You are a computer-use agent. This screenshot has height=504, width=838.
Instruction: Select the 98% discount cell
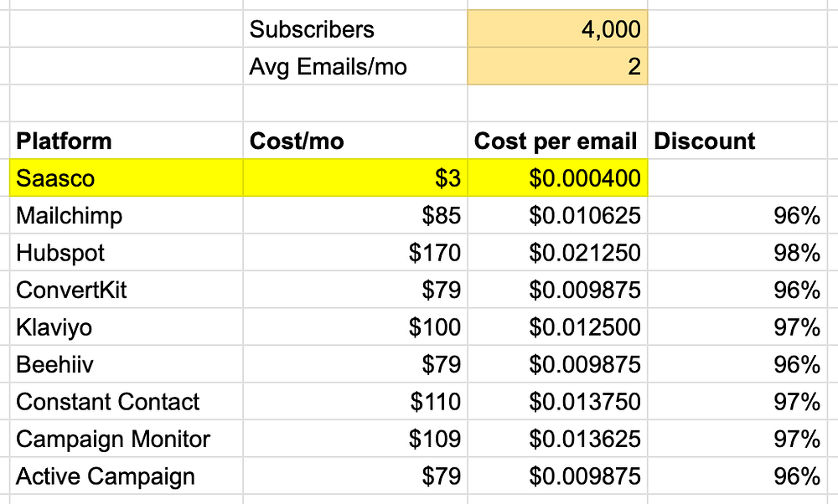(x=737, y=253)
